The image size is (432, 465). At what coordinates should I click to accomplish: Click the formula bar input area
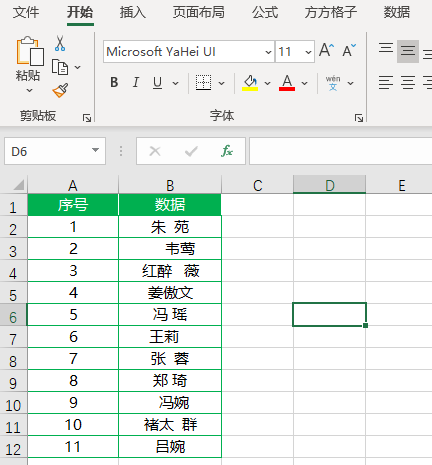(x=340, y=151)
